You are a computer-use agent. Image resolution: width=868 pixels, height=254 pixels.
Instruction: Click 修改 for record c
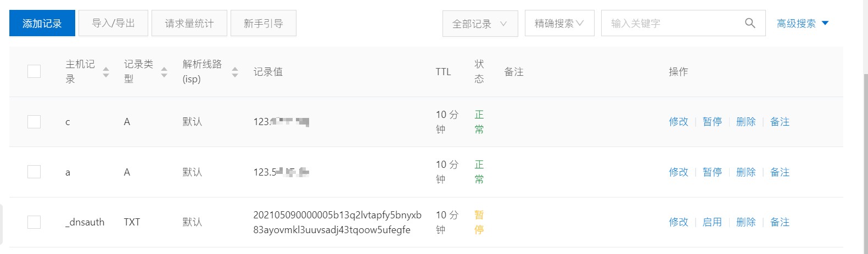(678, 122)
